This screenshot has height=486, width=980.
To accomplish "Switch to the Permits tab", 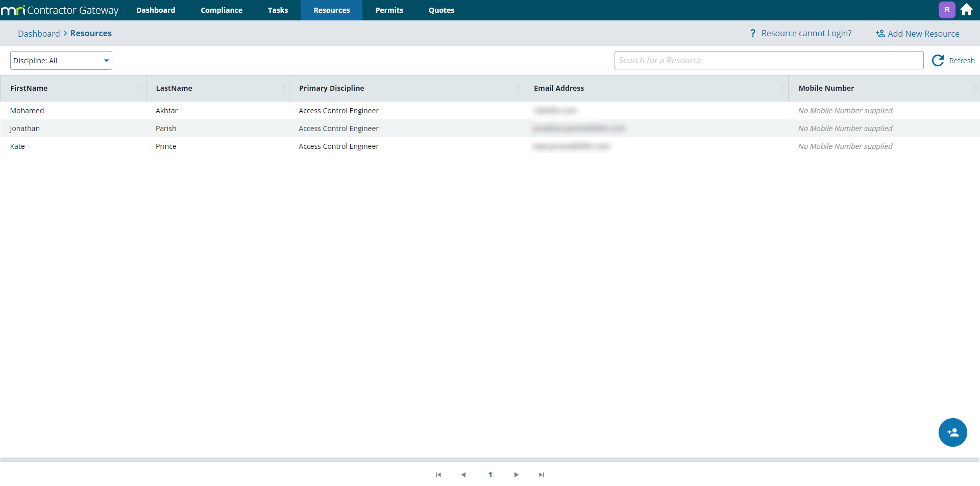I will tap(389, 10).
